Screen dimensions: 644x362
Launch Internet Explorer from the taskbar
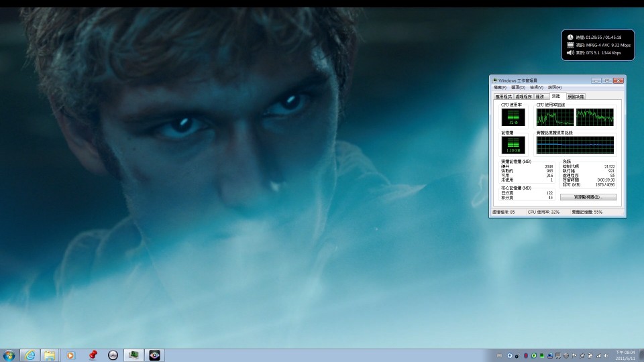(30, 355)
